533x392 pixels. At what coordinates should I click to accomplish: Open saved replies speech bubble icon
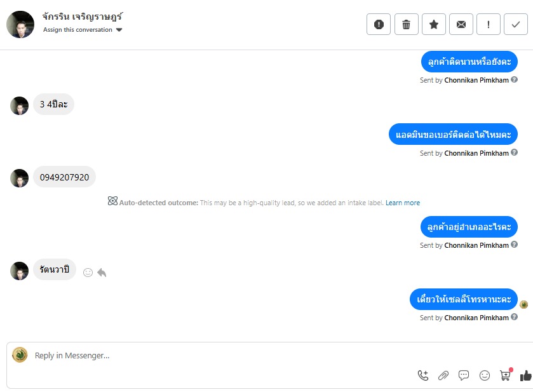[x=464, y=375]
